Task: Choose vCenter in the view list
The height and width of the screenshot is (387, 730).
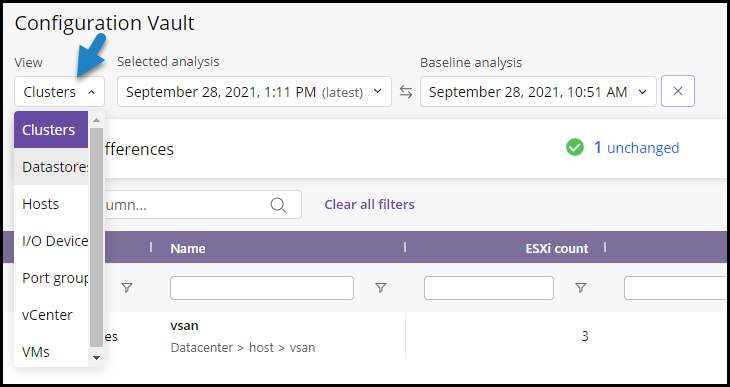Action: (51, 315)
